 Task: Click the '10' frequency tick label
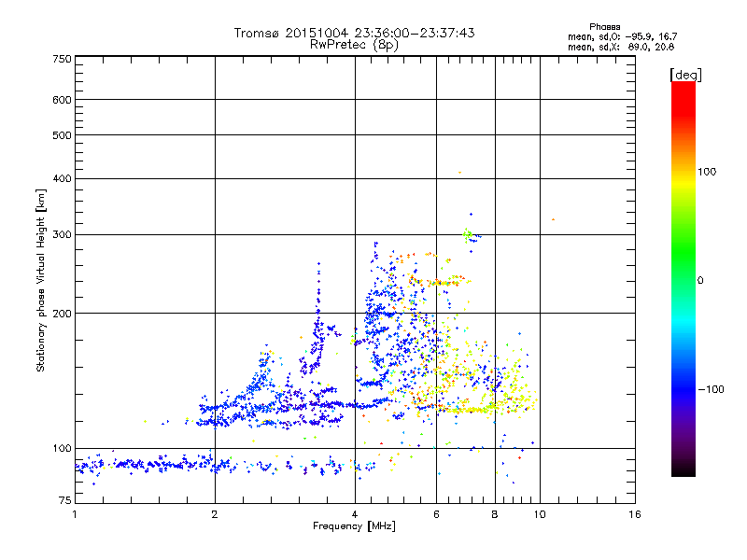[540, 514]
